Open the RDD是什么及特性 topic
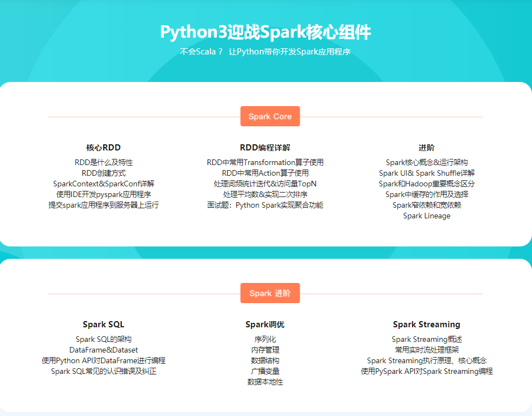Screen dimensions: 532x416 pos(104,162)
